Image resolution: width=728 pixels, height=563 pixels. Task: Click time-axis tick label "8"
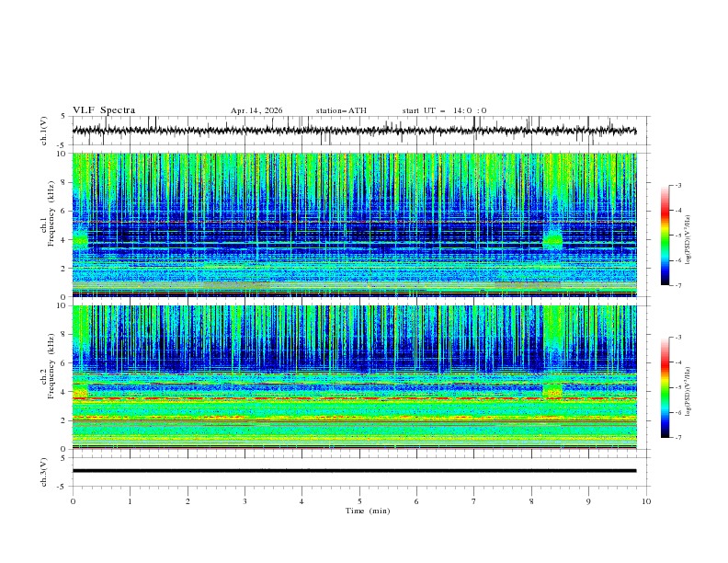tap(531, 501)
